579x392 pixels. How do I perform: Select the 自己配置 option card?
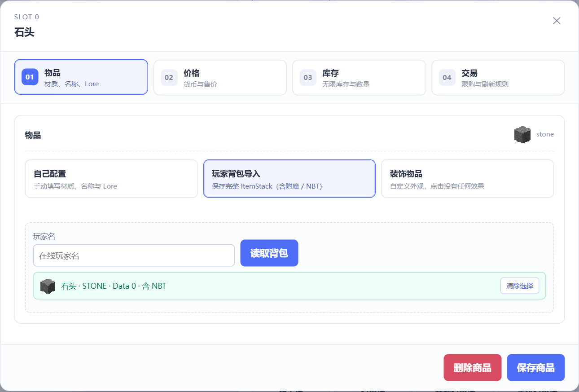tap(111, 179)
